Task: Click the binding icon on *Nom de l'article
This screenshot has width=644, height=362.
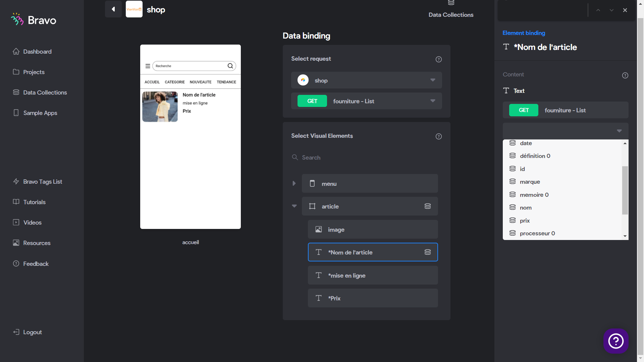Action: click(427, 252)
